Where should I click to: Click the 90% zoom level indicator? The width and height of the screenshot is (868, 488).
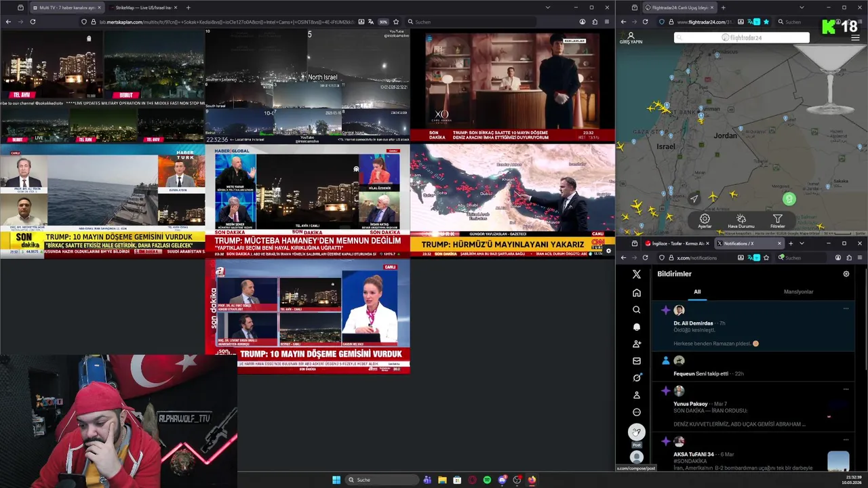tap(383, 22)
